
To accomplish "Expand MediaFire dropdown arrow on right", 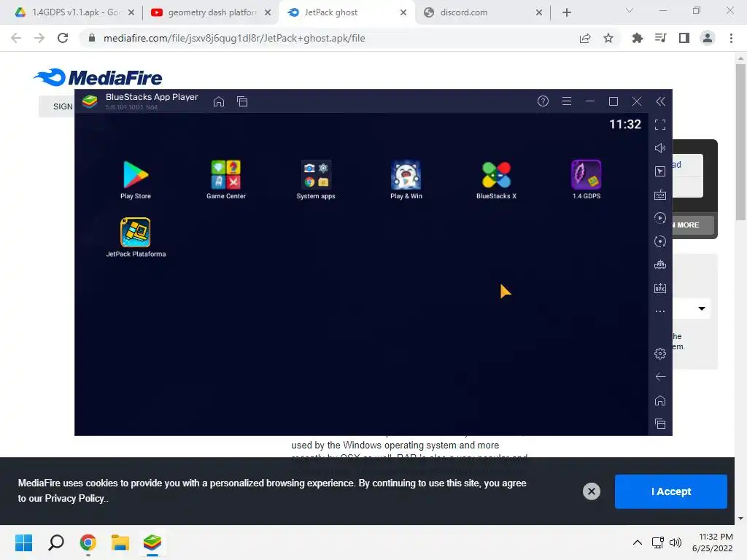I will coord(702,308).
